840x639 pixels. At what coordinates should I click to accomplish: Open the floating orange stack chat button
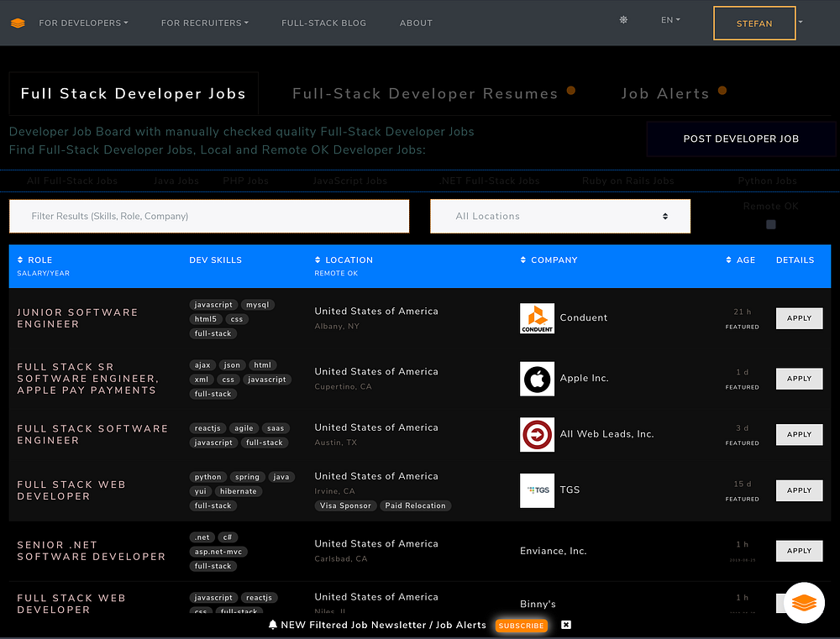click(804, 602)
